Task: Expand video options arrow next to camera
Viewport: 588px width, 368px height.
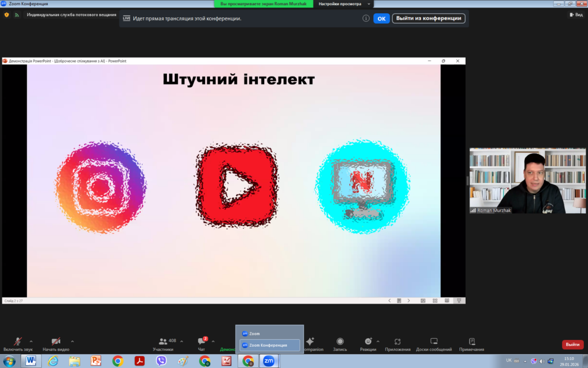Action: (72, 341)
